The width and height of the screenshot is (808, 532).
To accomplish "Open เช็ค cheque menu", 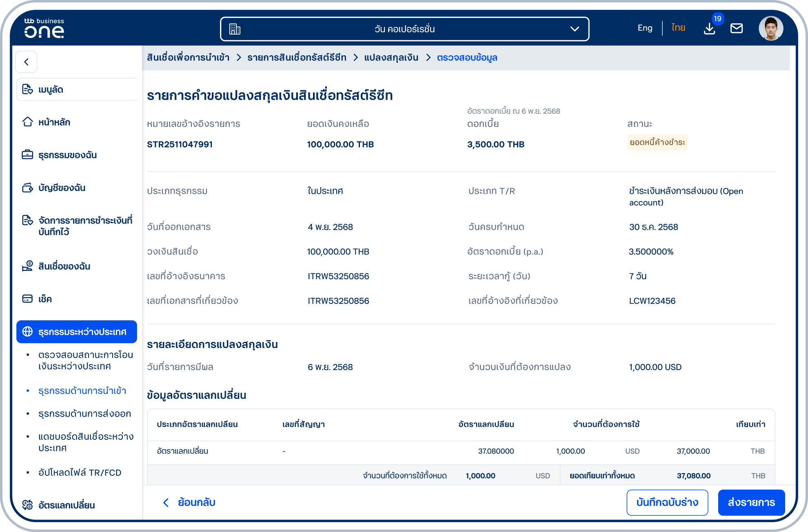I will pyautogui.click(x=45, y=299).
